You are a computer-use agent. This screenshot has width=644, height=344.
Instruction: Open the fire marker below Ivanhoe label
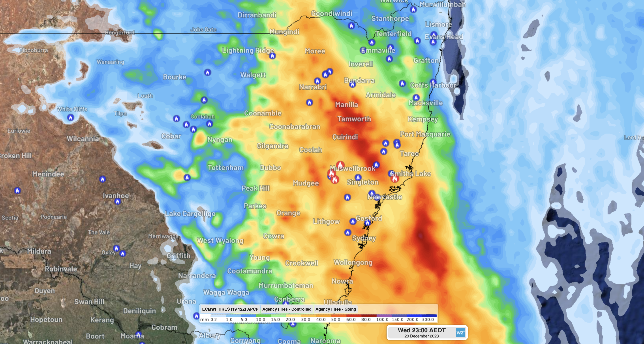click(x=118, y=201)
